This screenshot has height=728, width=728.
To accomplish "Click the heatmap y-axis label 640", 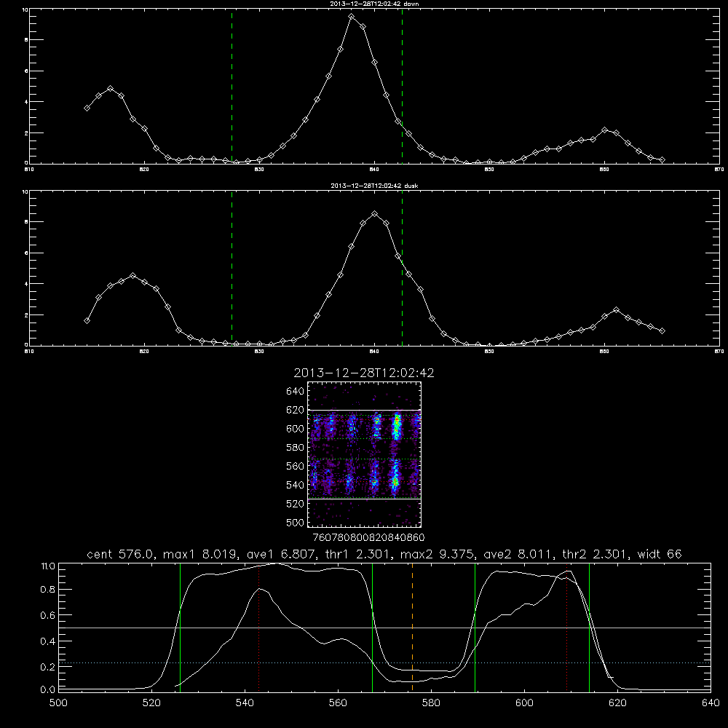I will [x=296, y=391].
